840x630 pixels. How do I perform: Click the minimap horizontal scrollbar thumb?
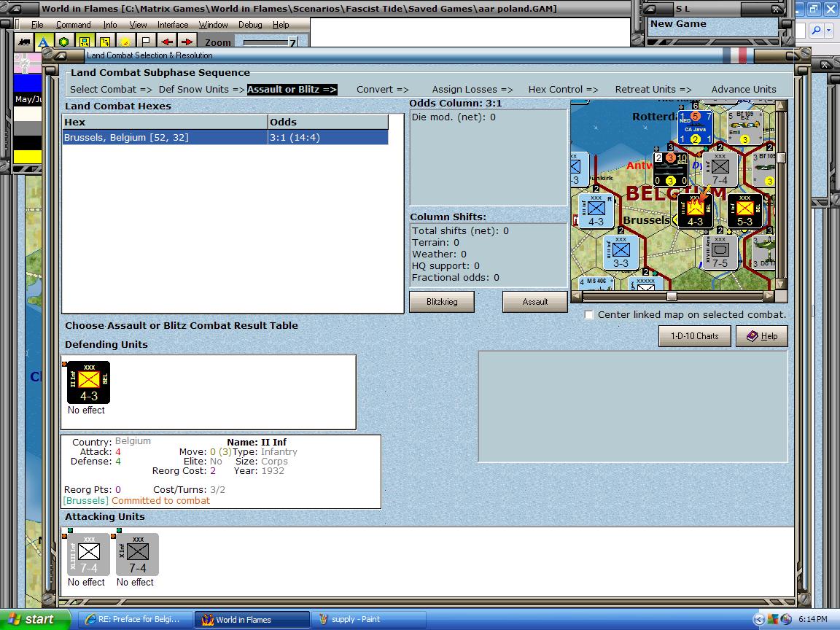click(x=672, y=296)
